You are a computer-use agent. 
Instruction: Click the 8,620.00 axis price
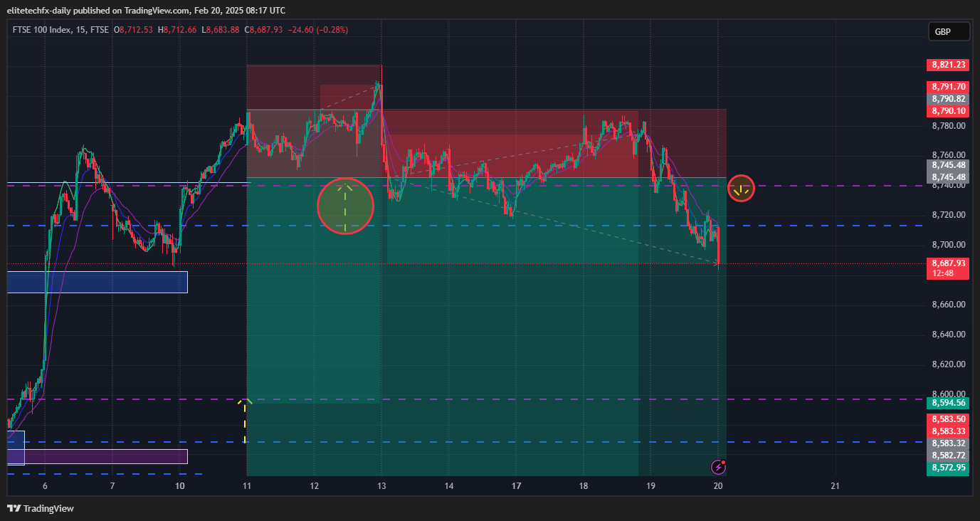(948, 364)
